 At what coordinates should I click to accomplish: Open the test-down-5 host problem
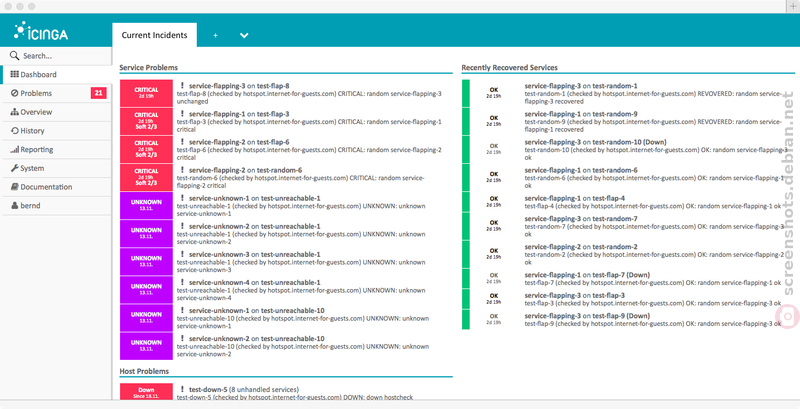207,389
